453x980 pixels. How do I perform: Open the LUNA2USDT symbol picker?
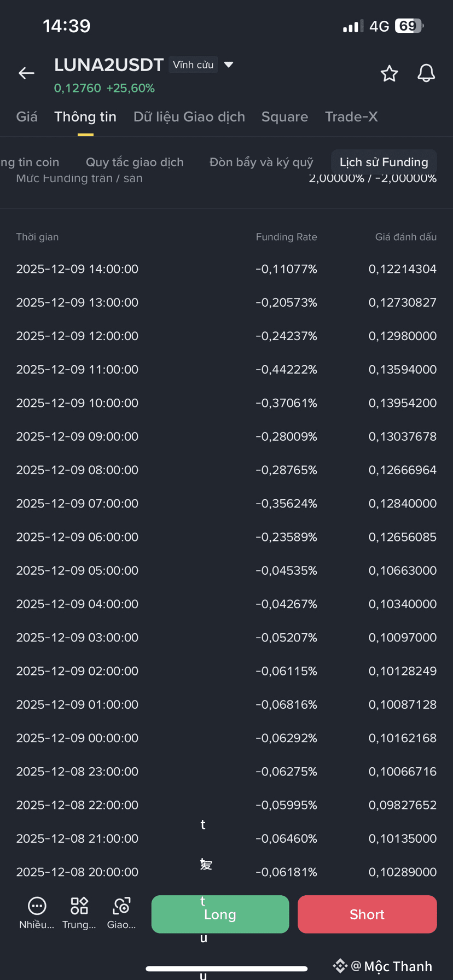click(x=109, y=65)
